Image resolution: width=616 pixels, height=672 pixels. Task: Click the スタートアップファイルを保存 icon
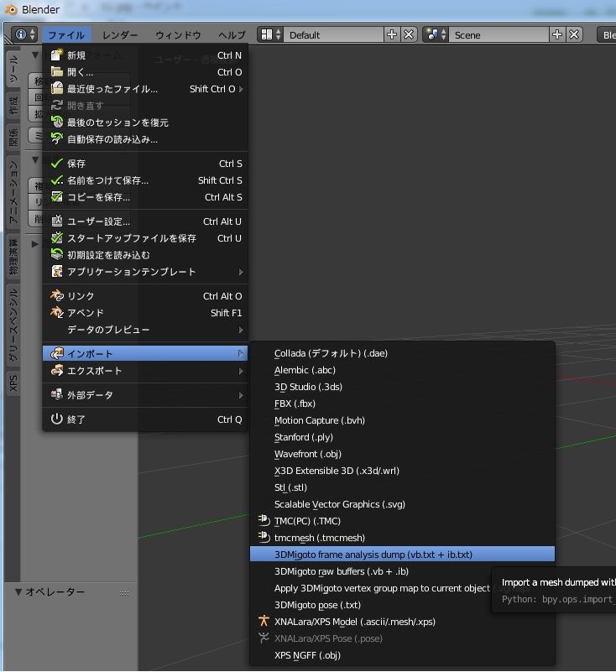pos(56,238)
